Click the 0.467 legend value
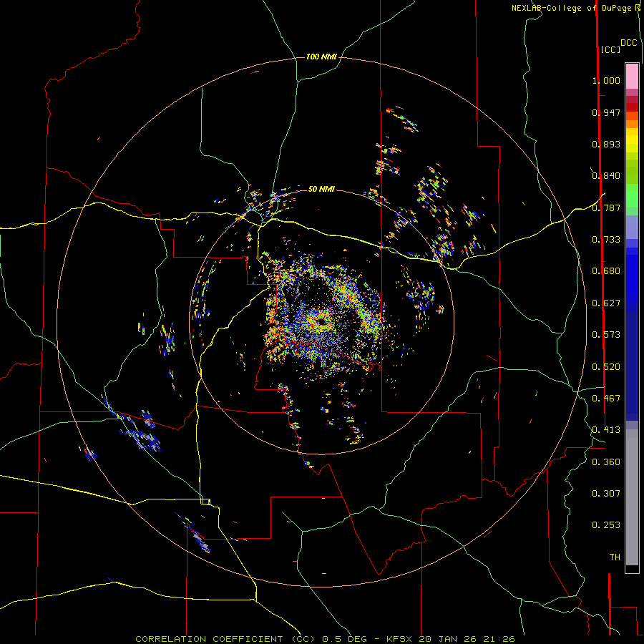 point(606,399)
